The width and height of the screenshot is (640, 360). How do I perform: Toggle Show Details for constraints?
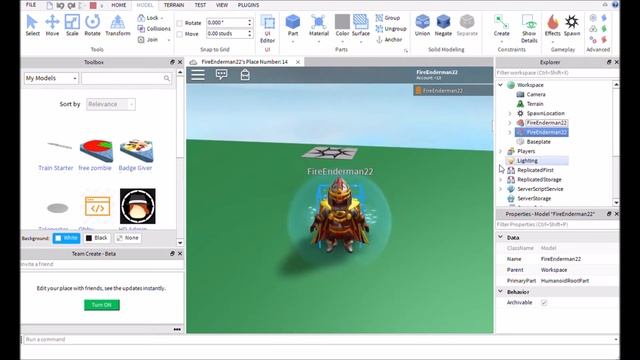tap(529, 29)
